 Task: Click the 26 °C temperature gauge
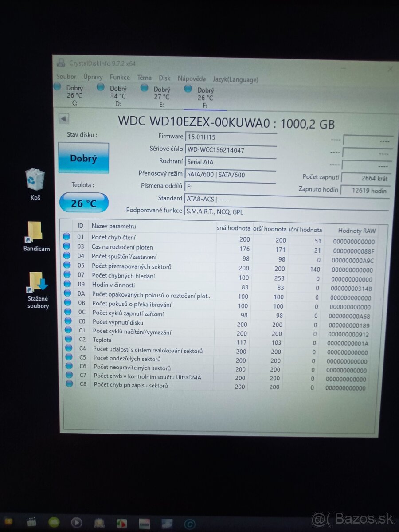coord(84,202)
